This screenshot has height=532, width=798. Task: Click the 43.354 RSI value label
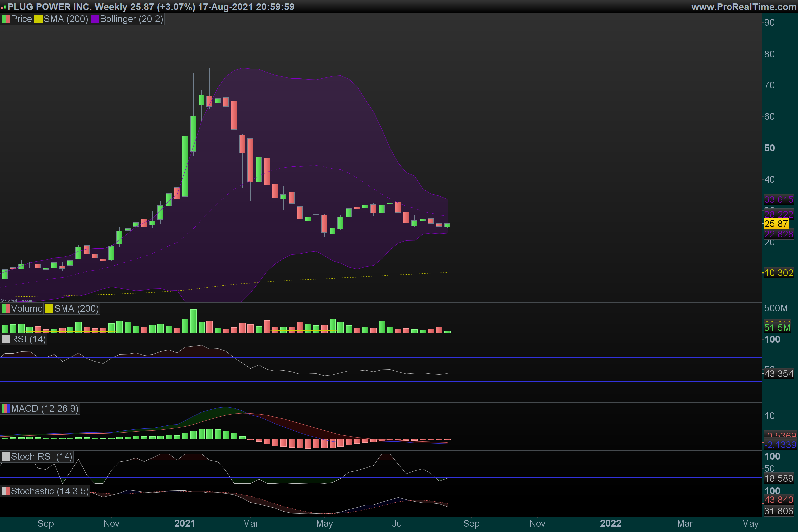click(x=778, y=374)
